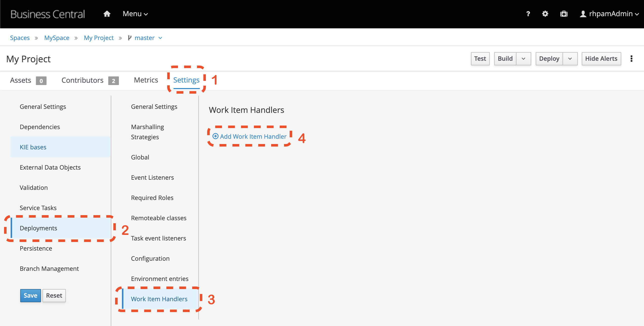Expand the Build dropdown arrow
The image size is (644, 326).
click(524, 58)
